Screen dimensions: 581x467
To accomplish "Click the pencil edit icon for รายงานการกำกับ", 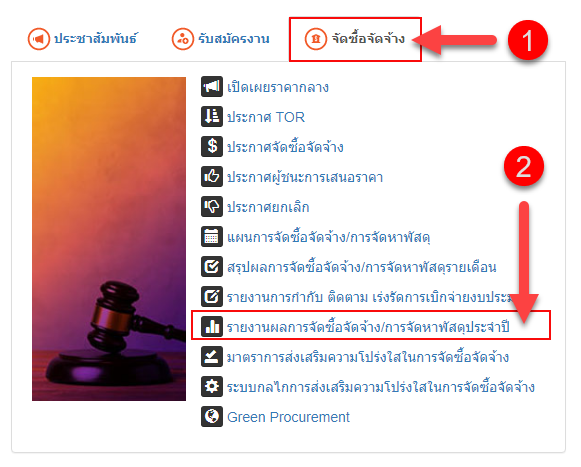I will pos(212,297).
